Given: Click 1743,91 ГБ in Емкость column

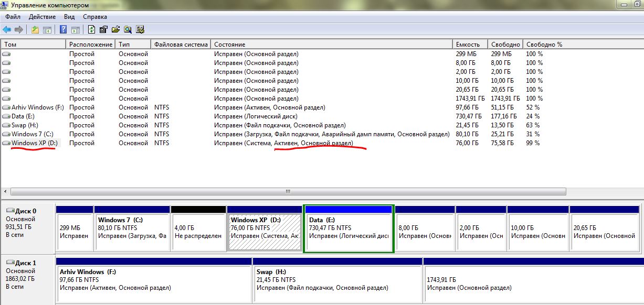Looking at the screenshot, I should click(470, 99).
